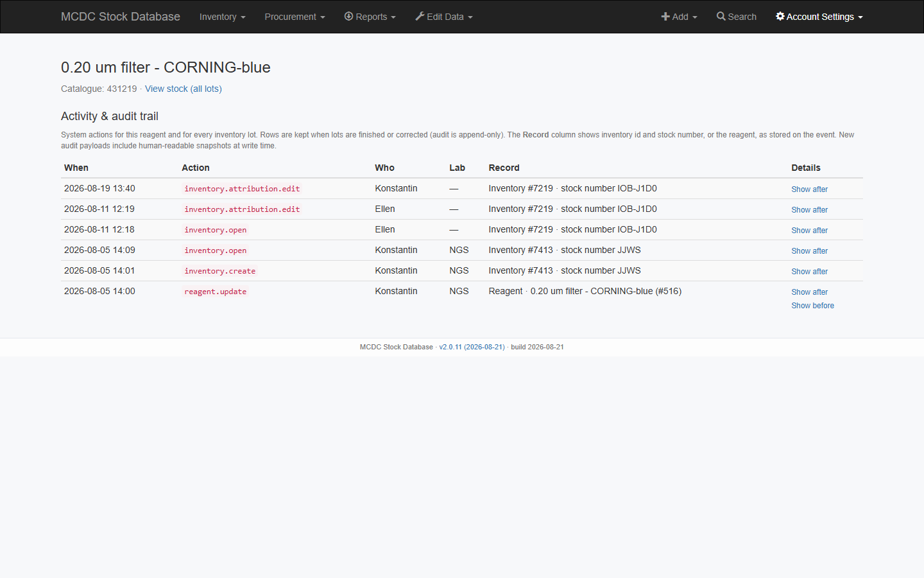Image resolution: width=924 pixels, height=578 pixels.
Task: Click the reagent.update action code
Action: [x=216, y=292]
